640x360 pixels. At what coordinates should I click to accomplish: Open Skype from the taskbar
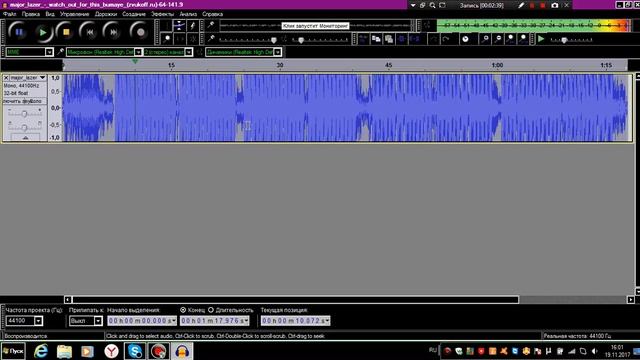click(135, 351)
